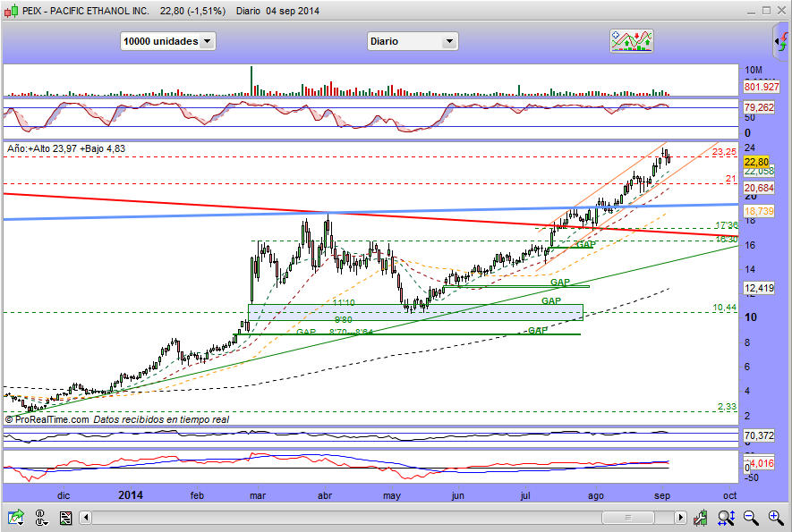Click the left arrow of horizontal scrollbar
The height and width of the screenshot is (532, 792).
tap(85, 518)
